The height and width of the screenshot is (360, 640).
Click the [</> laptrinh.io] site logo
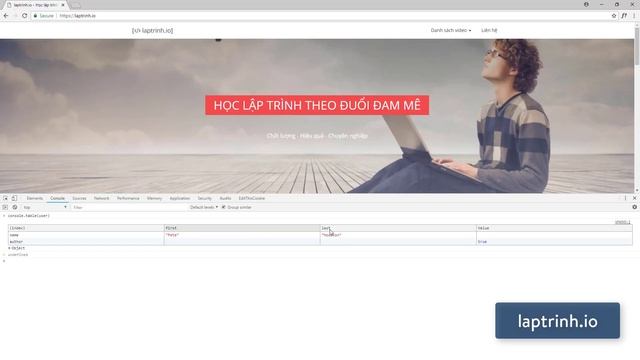coord(152,31)
